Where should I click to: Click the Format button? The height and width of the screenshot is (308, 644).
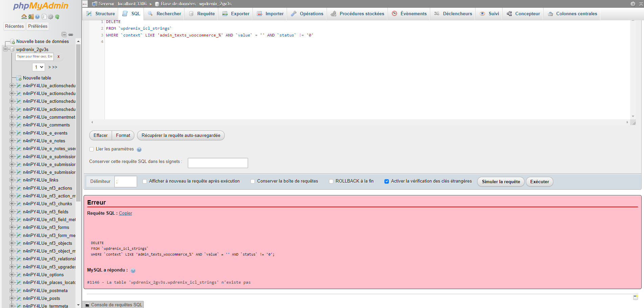point(123,136)
